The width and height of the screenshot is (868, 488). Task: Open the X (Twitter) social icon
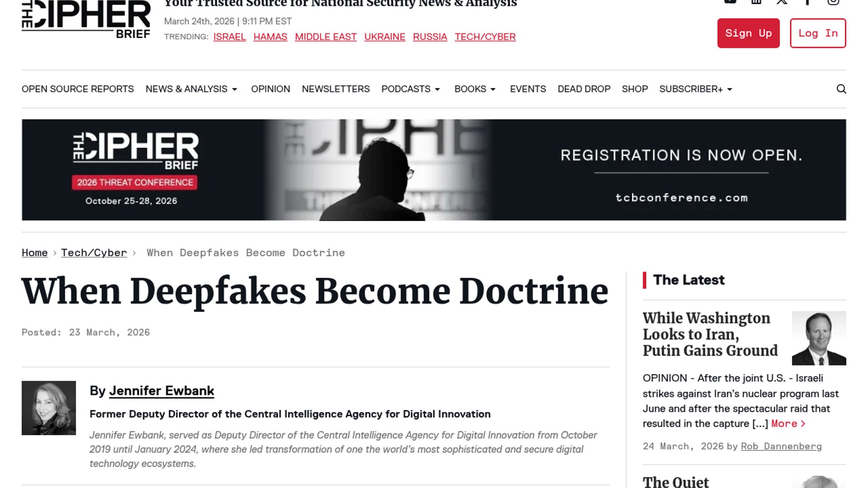pyautogui.click(x=782, y=2)
